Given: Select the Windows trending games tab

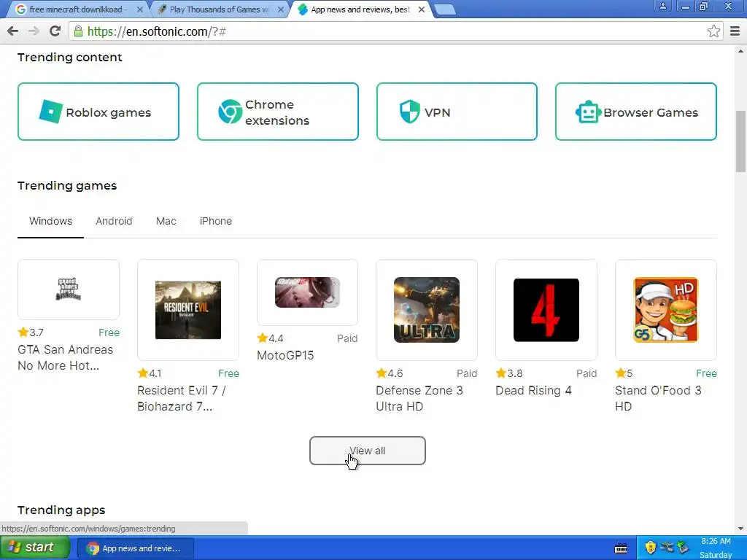Looking at the screenshot, I should tap(50, 221).
